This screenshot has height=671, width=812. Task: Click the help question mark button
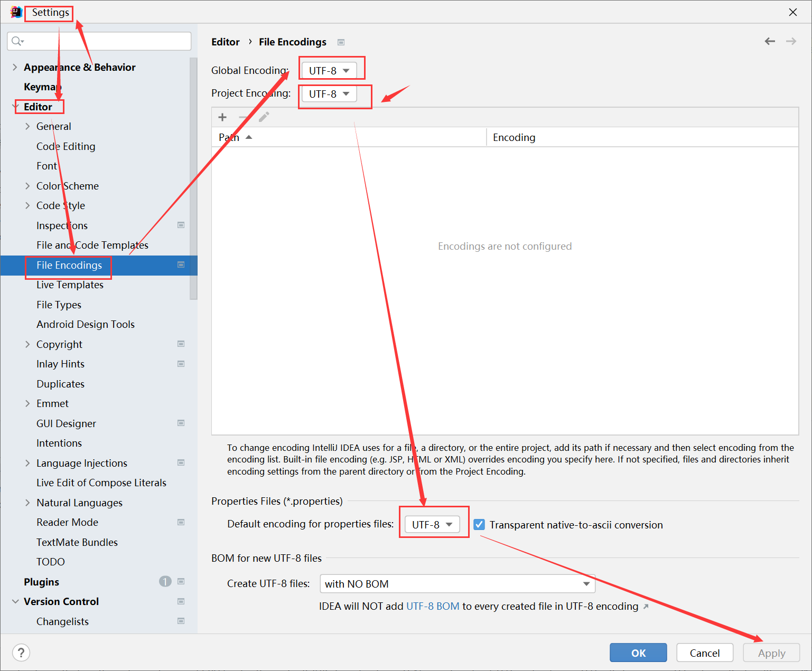[x=21, y=653]
